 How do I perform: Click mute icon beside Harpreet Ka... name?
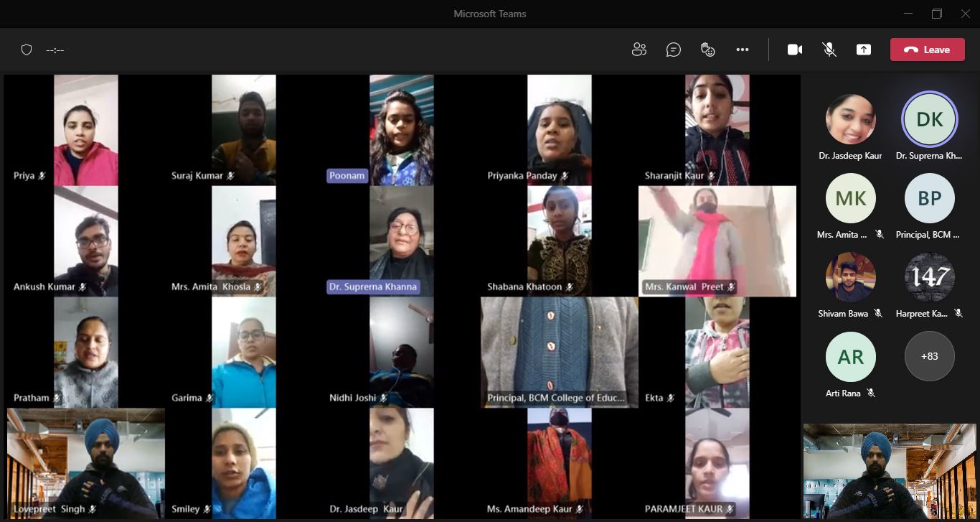[x=958, y=314]
